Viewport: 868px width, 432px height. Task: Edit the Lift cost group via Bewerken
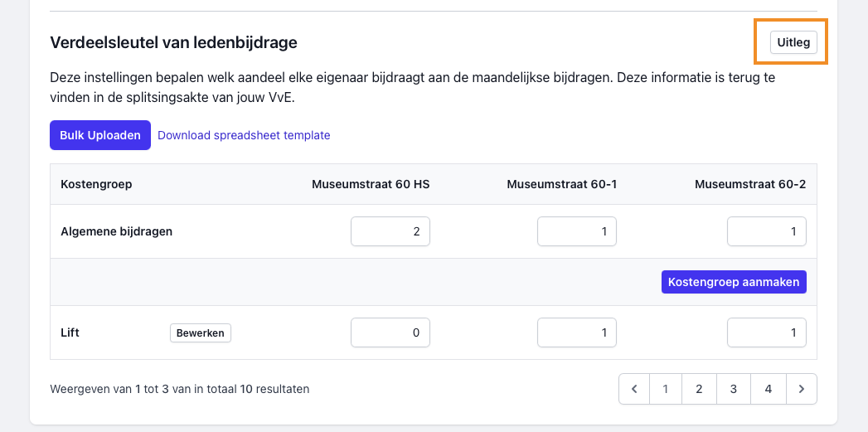pos(201,332)
